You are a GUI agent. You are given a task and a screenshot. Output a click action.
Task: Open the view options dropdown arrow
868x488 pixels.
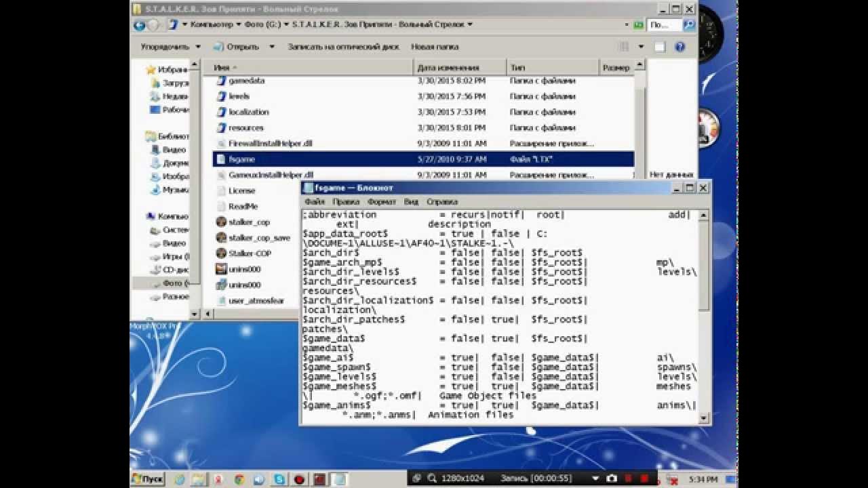point(641,47)
